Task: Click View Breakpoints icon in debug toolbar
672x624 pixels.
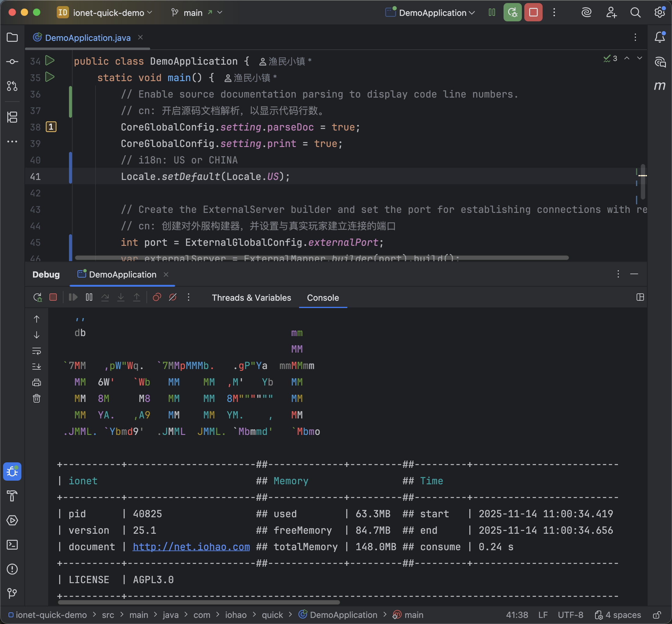Action: (x=157, y=297)
